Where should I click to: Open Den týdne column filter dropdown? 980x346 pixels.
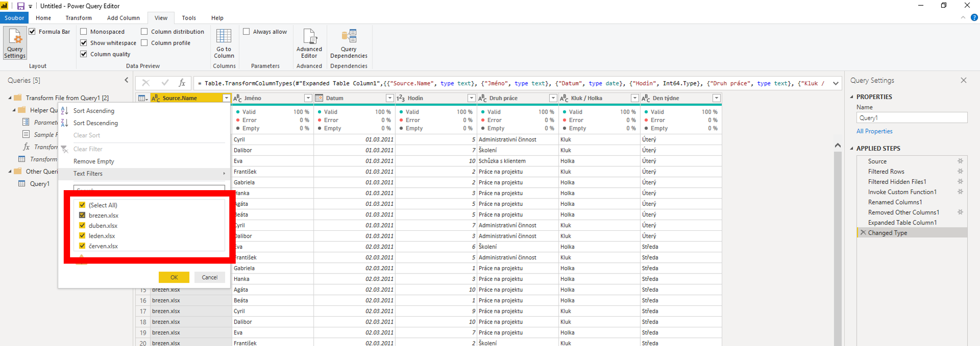pos(717,98)
